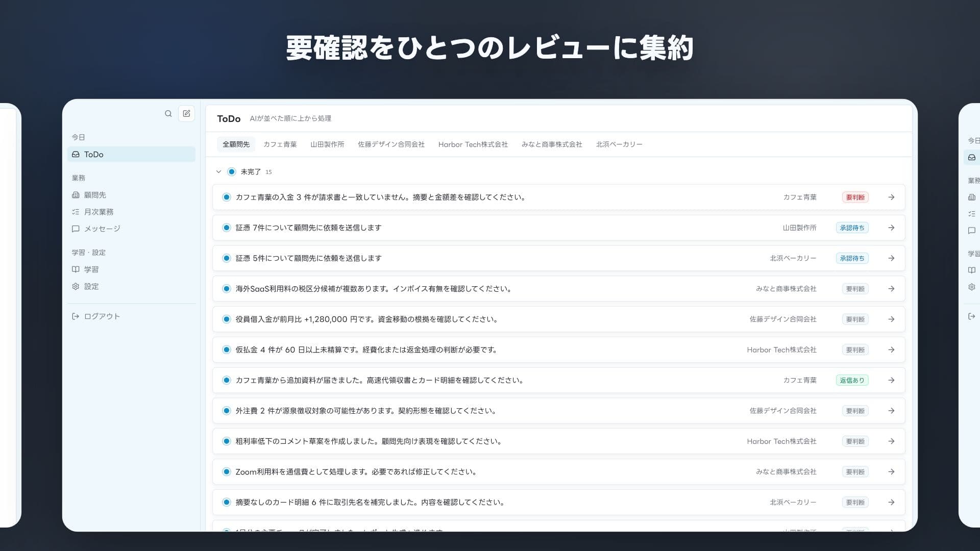This screenshot has width=980, height=551.
Task: Click the compose new note icon
Action: coord(186,113)
